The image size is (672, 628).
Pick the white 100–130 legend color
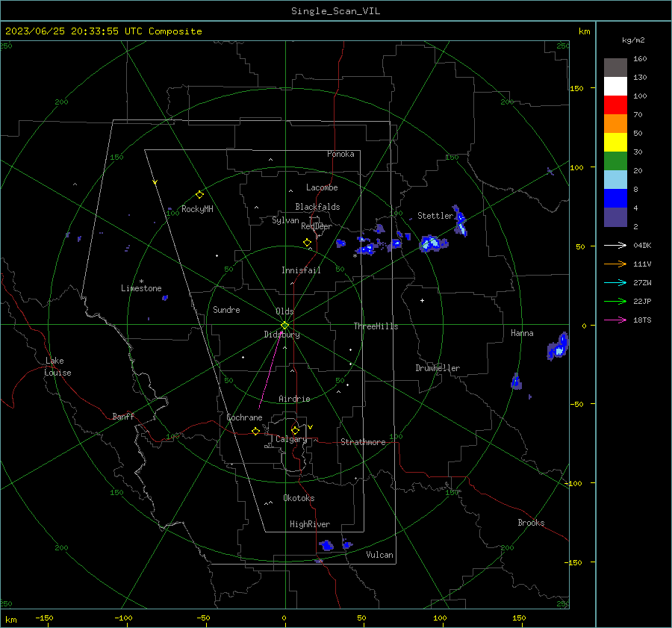(615, 87)
